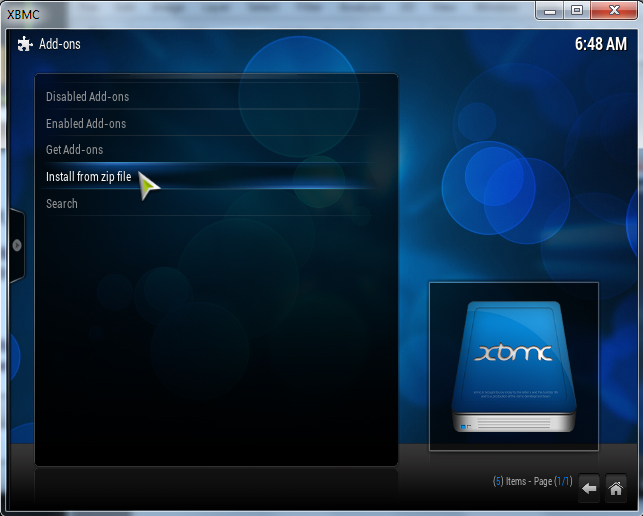Viewport: 643px width, 516px height.
Task: Select Get Add-ons entry
Action: [207, 150]
